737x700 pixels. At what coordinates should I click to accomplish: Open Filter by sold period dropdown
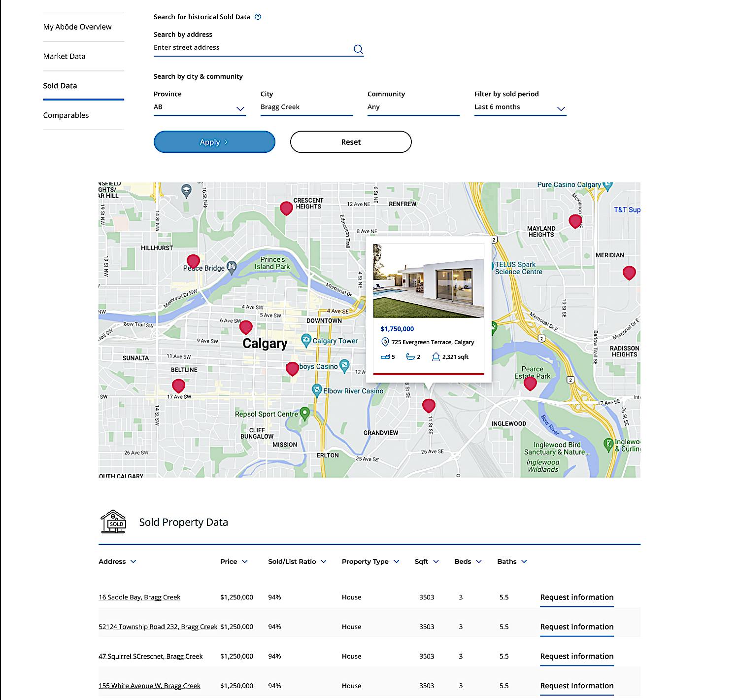point(520,107)
